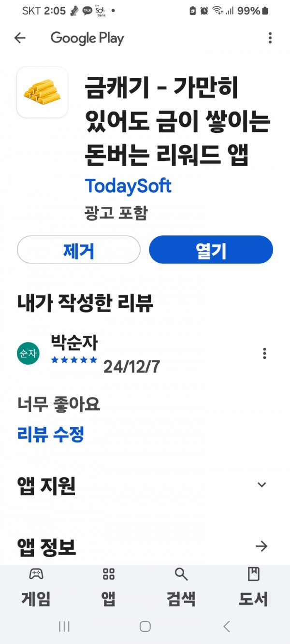Tap the 열기 open button
This screenshot has height=644, width=290.
pyautogui.click(x=211, y=250)
